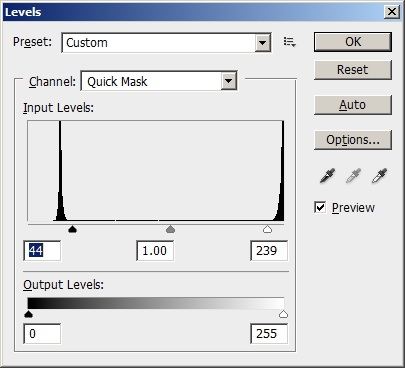Click the input midtone gray slider
The image size is (405, 368).
point(170,229)
